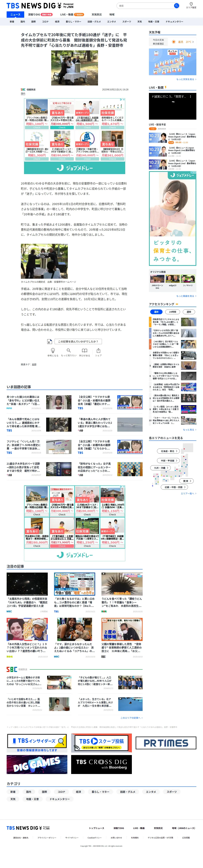Open ranking item 1 about アニサキス食中毒
The width and height of the screenshot is (203, 868).
pyautogui.click(x=173, y=322)
